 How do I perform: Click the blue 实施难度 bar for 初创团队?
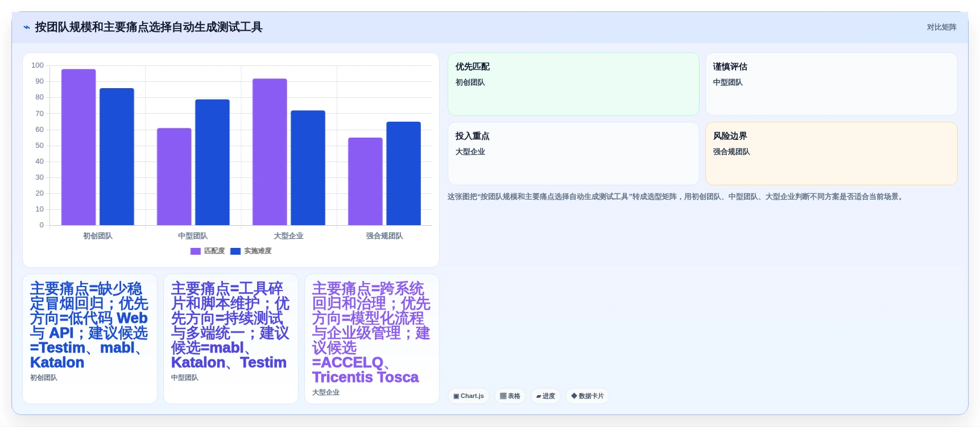117,157
